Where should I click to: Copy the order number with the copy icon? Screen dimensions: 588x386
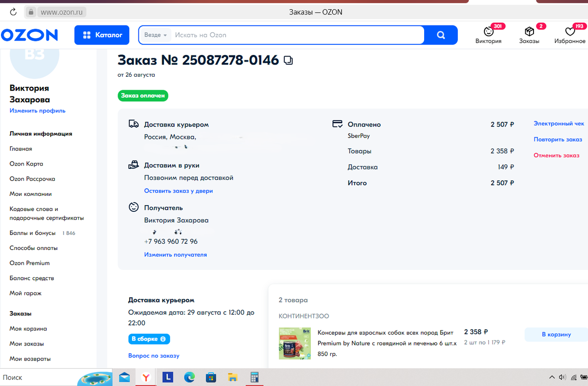coord(288,60)
